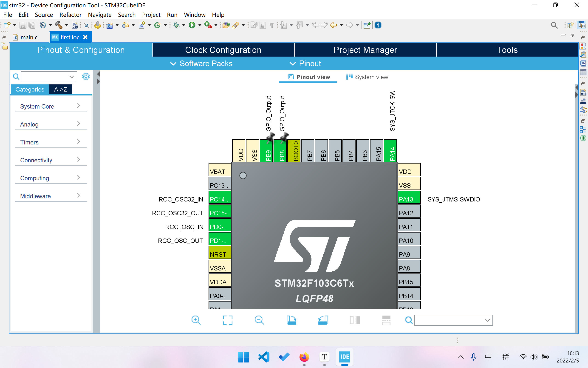Select pin PD0 RCC_OSC_IN
Viewport: 588px width, 368px height.
[x=220, y=225]
